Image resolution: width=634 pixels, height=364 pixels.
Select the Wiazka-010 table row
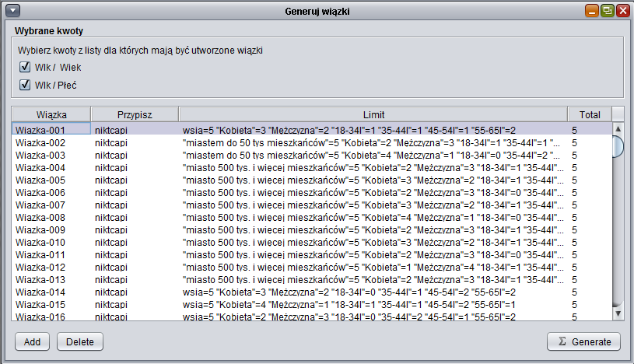[51, 242]
